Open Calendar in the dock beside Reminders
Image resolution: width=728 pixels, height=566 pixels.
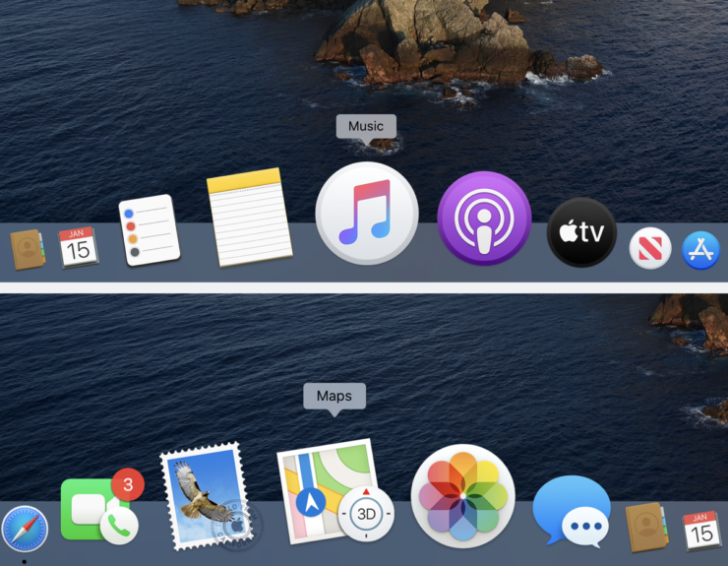click(78, 247)
